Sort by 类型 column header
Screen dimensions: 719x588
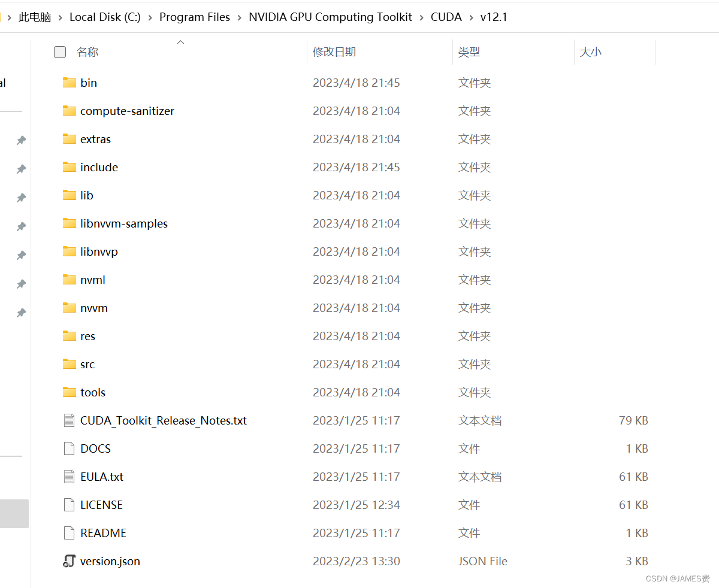click(469, 52)
